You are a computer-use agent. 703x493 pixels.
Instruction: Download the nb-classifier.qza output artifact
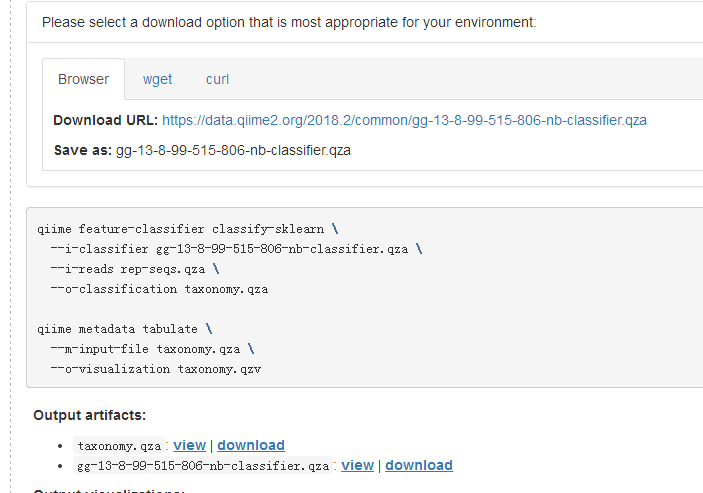(419, 465)
